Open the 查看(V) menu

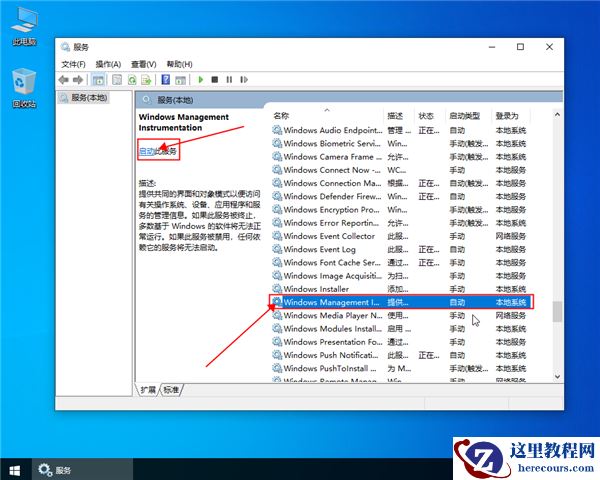pyautogui.click(x=144, y=64)
